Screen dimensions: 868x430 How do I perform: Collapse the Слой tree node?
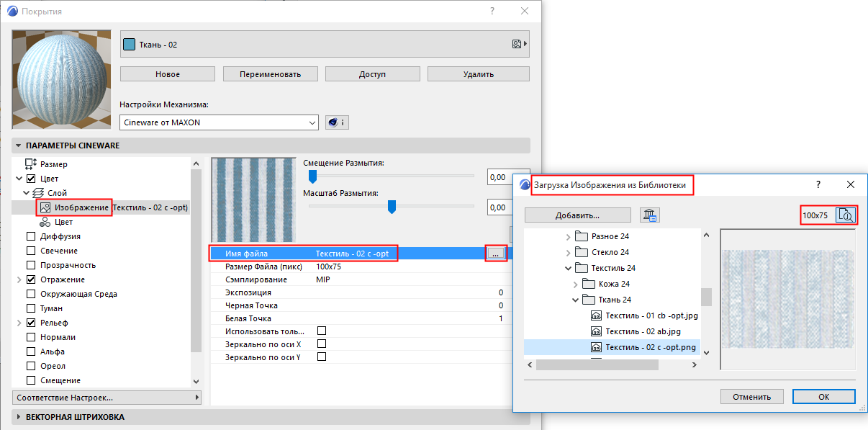point(28,193)
